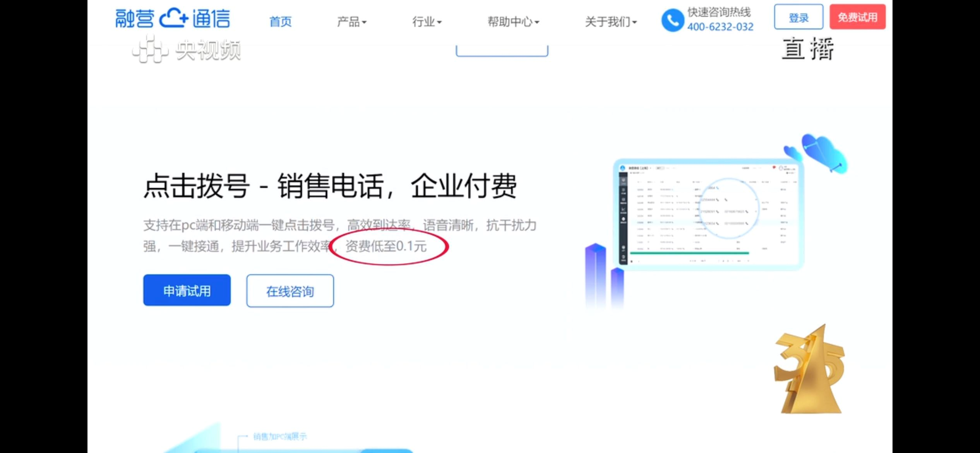This screenshot has width=980, height=453.
Task: Open 在线咨询 online consultation
Action: click(x=290, y=291)
